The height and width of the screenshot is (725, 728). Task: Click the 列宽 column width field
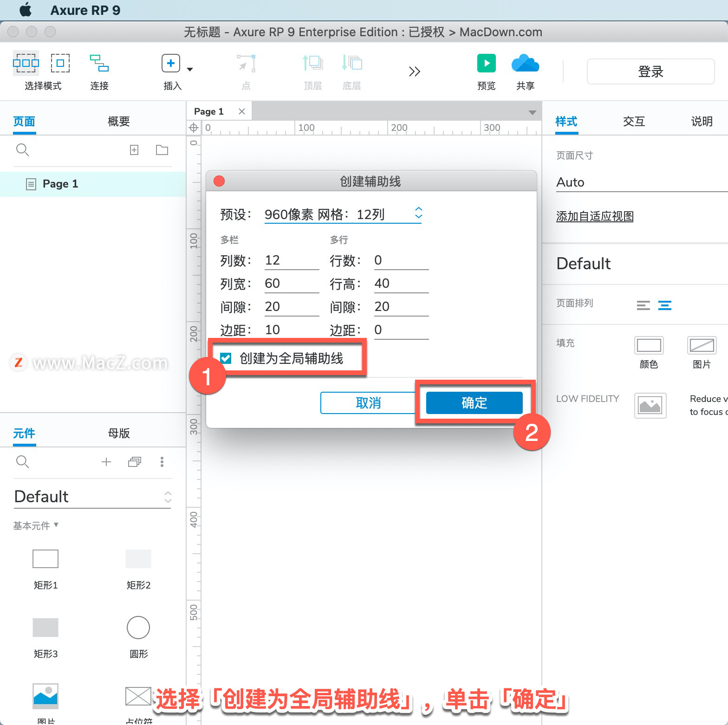292,283
